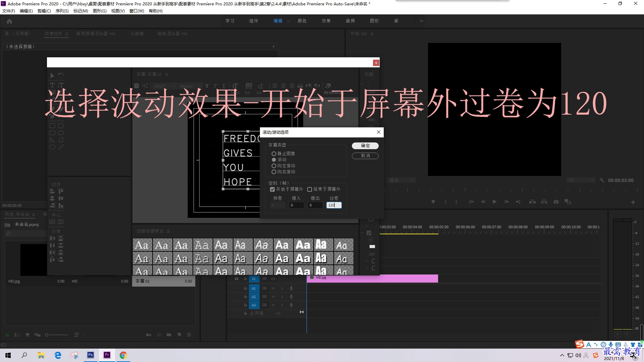Screen dimensions: 644x362
Task: Click the Lift button in Program monitor
Action: (x=532, y=202)
